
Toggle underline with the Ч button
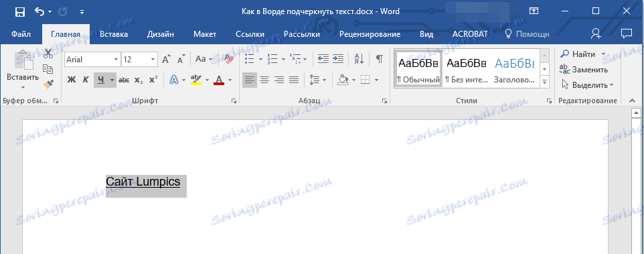pos(101,80)
